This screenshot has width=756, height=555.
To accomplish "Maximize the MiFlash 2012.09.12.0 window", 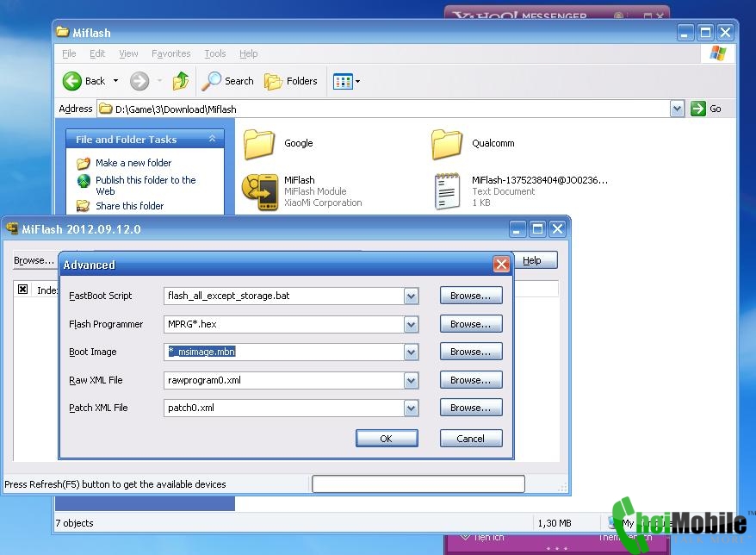I will (x=537, y=228).
